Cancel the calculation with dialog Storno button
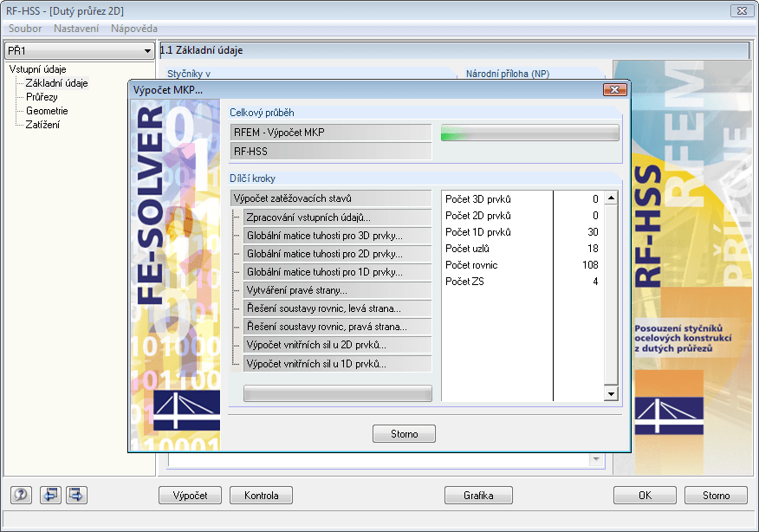Image resolution: width=759 pixels, height=532 pixels. click(x=404, y=434)
